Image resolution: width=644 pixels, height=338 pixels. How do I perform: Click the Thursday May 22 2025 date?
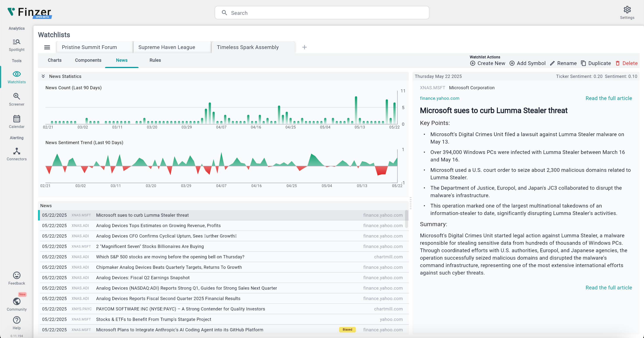438,76
